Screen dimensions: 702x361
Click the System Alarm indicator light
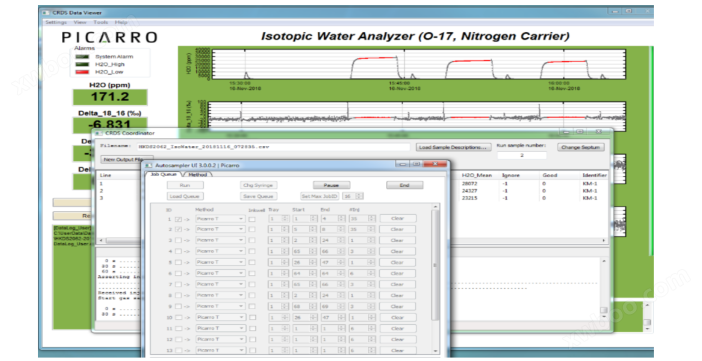coord(82,57)
